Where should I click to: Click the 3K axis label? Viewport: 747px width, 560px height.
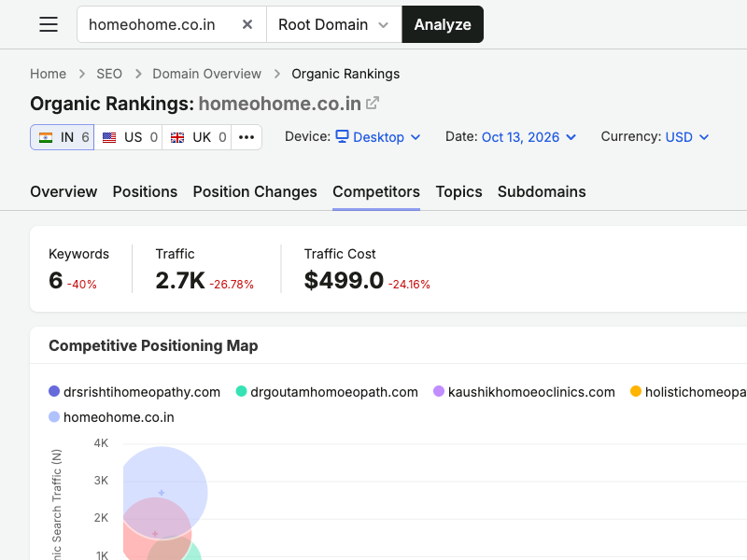[101, 481]
